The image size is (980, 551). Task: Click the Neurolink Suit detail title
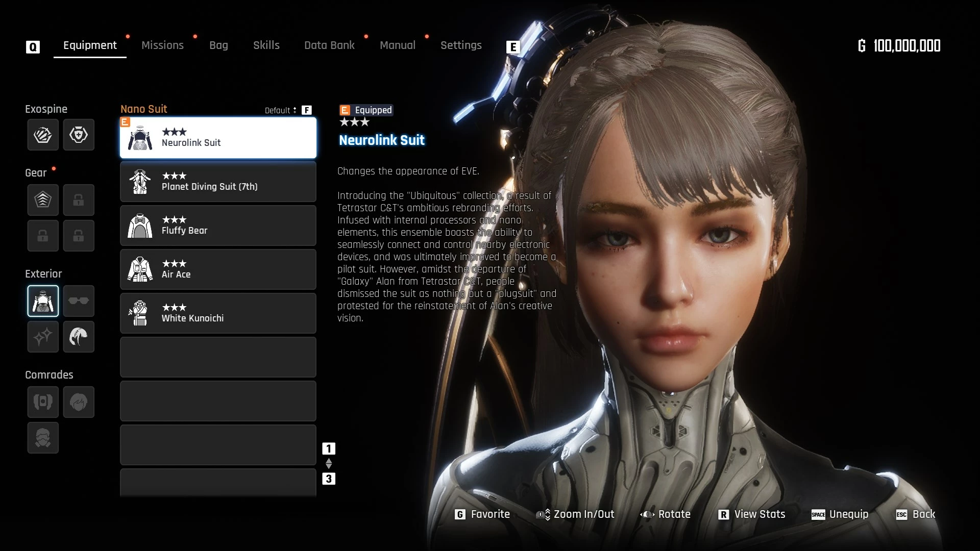(382, 140)
